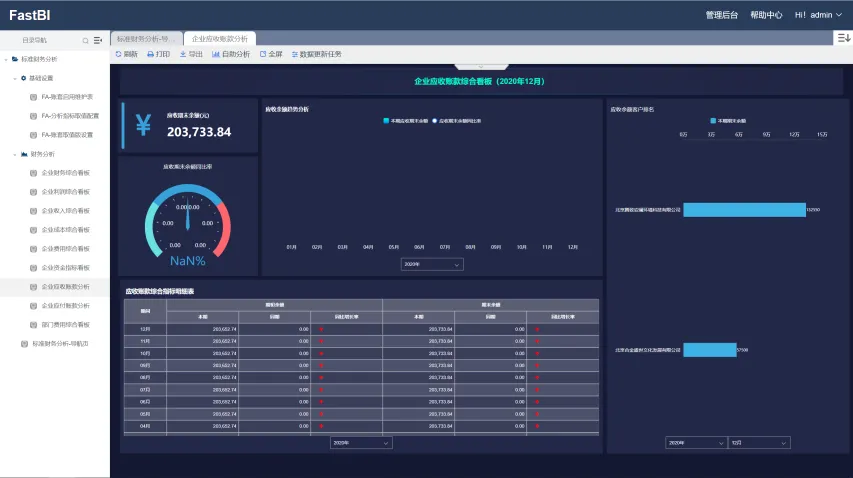
Task: Click the 203,733.84 balance value
Action: [x=199, y=132]
